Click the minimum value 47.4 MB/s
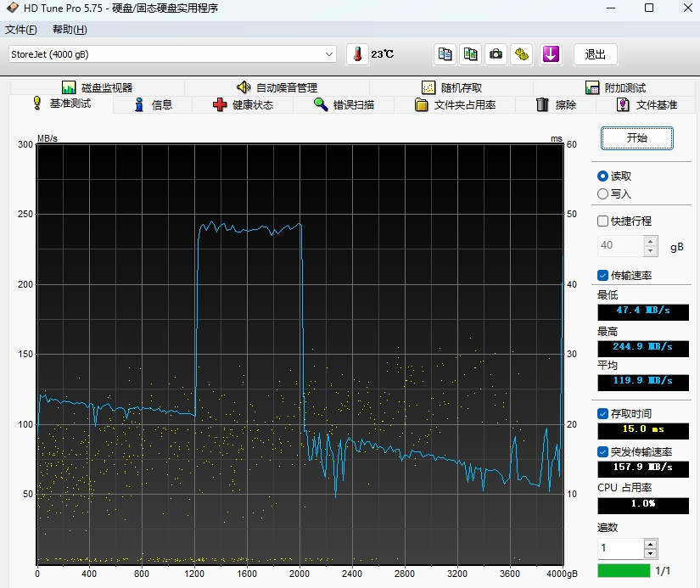 click(x=643, y=312)
